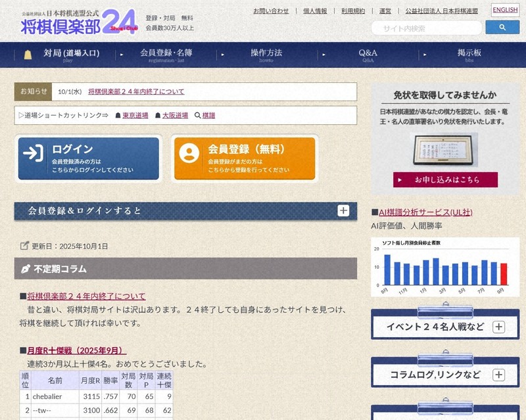Click the --tw-- name cell
The width and height of the screenshot is (526, 420).
click(55, 410)
